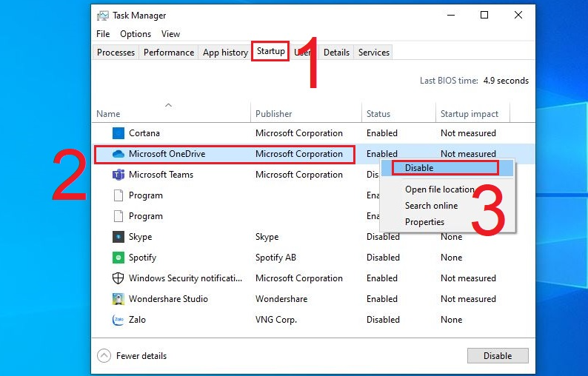Sort by the Publisher column header
The image size is (588, 376).
[x=273, y=114]
